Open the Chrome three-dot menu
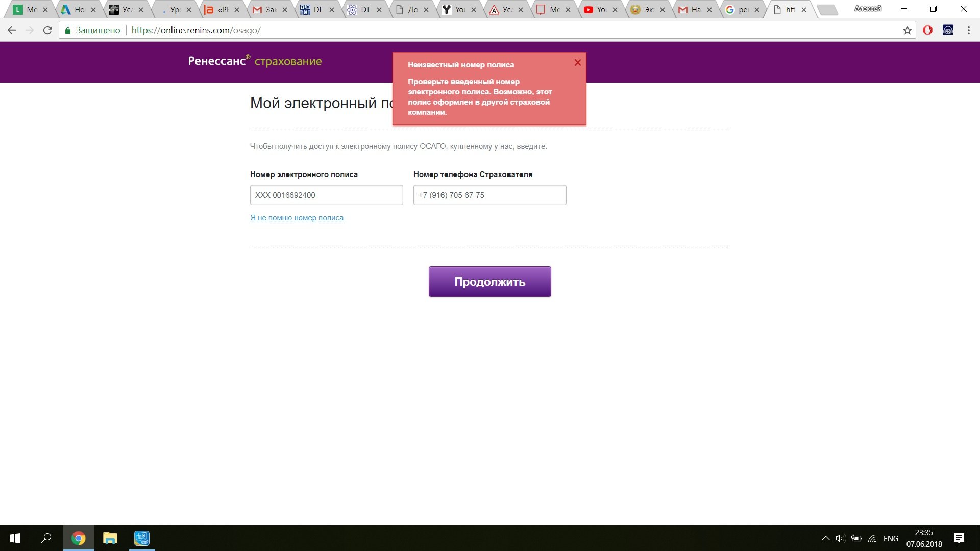980x551 pixels. [968, 30]
